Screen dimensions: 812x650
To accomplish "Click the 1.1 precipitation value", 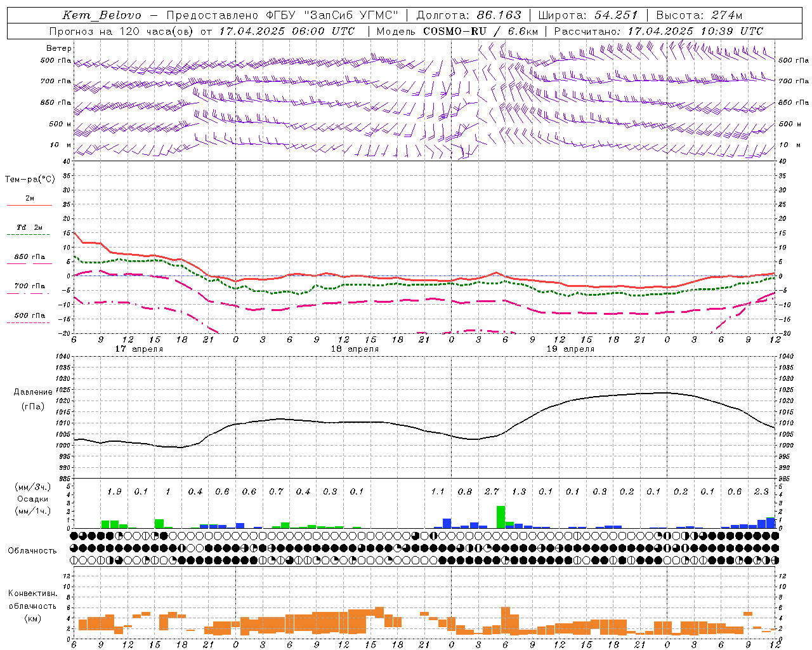I will click(x=438, y=491).
